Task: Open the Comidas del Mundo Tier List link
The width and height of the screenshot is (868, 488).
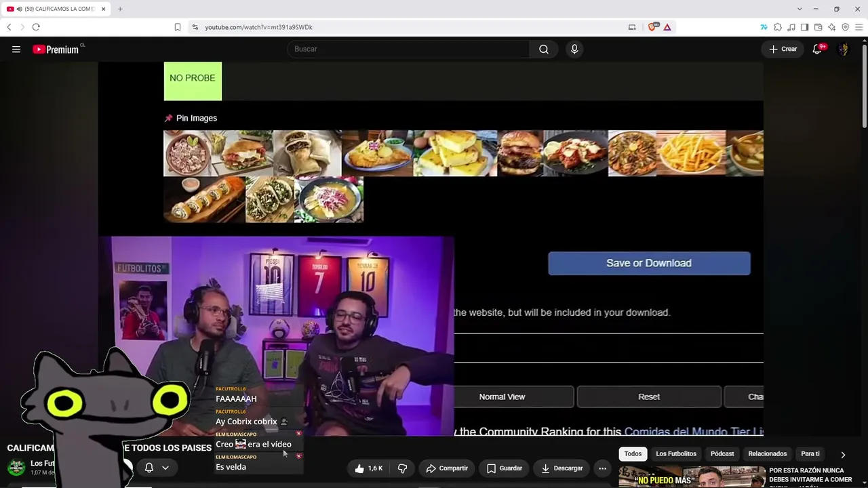Action: [x=694, y=431]
